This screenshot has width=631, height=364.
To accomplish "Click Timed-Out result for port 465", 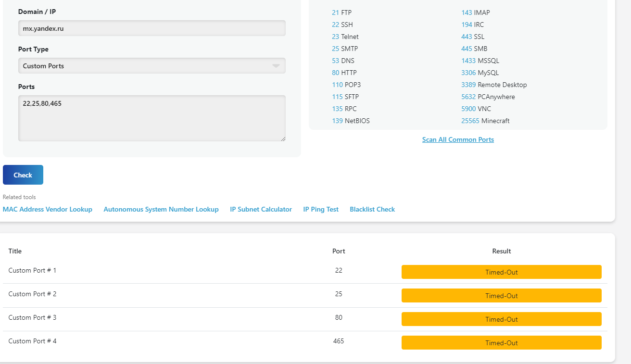I will coord(502,343).
